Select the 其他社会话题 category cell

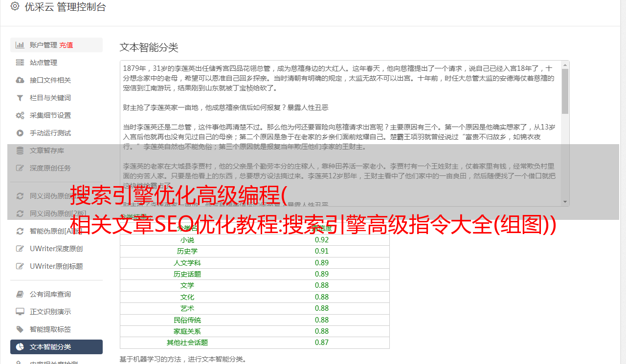pos(187,343)
